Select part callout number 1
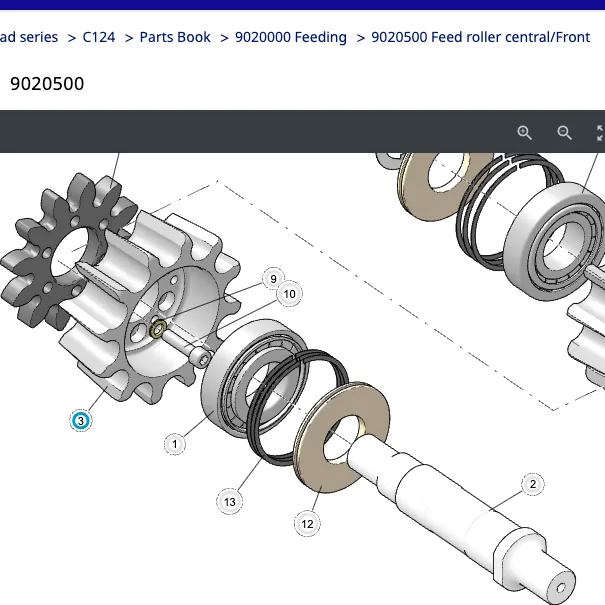 pos(175,444)
